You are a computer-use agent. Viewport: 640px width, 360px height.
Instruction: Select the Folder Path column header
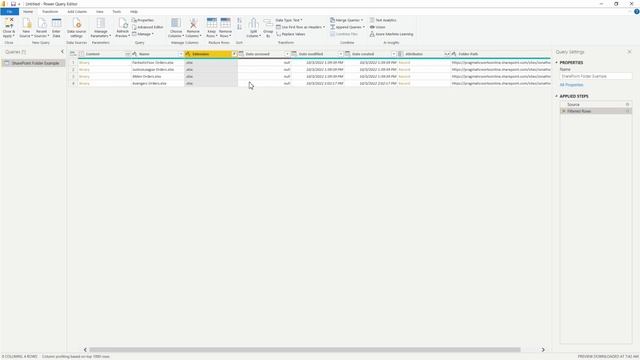click(500, 54)
